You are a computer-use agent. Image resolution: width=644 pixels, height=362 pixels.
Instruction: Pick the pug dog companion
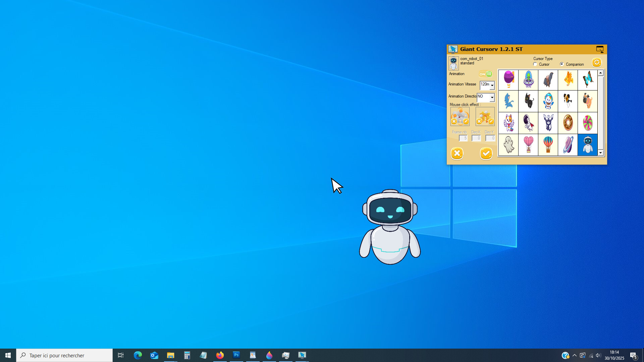588,101
